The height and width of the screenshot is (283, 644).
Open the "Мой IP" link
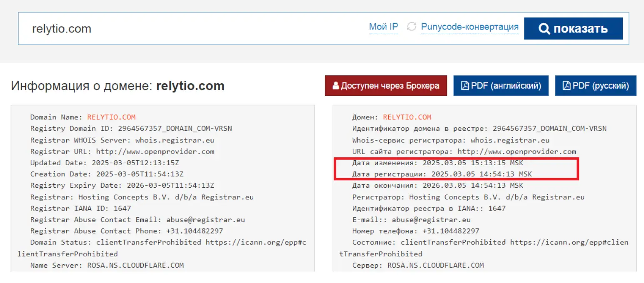point(383,26)
